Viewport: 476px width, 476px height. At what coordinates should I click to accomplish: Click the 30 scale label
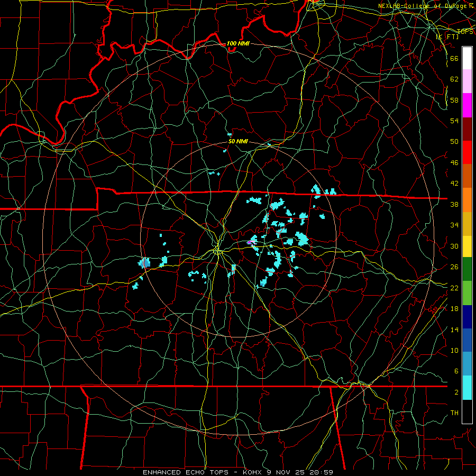tap(454, 246)
